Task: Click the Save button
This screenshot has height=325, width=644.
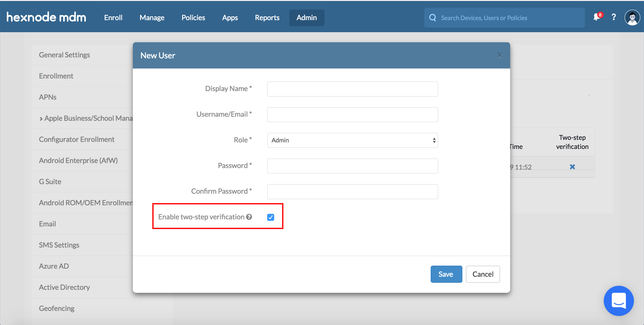Action: (446, 274)
